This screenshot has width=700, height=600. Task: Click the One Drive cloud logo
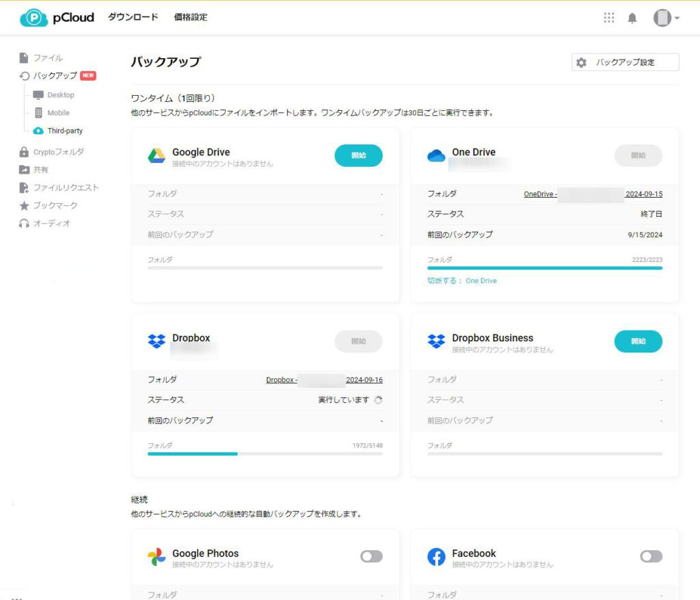(436, 155)
